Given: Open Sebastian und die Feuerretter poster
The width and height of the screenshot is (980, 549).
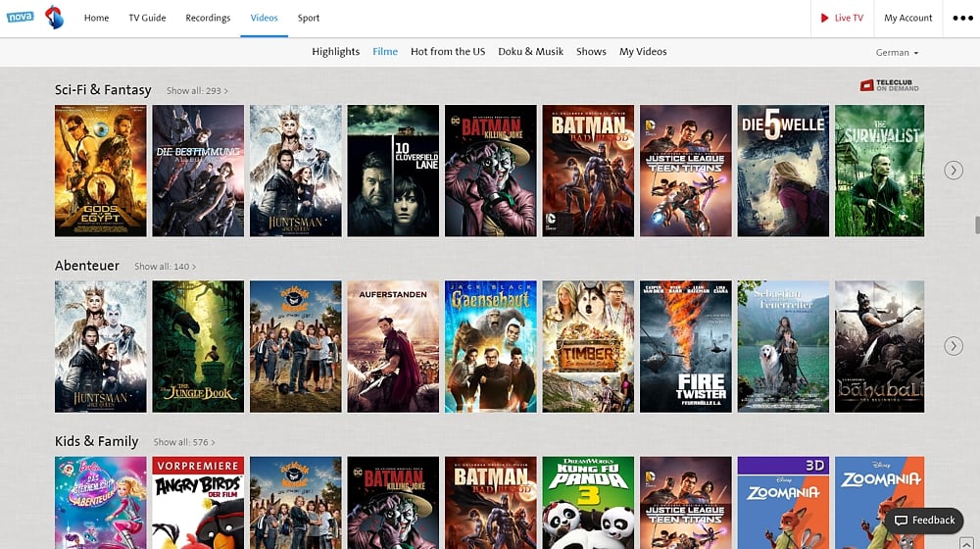Looking at the screenshot, I should tap(783, 346).
